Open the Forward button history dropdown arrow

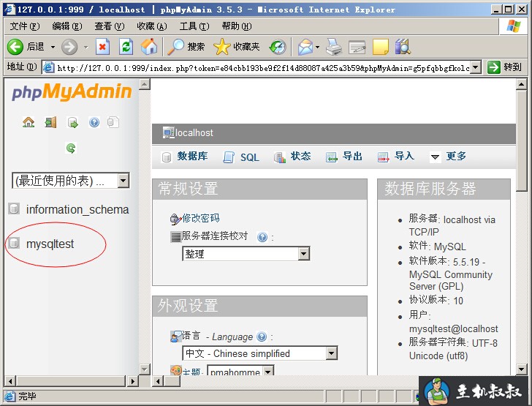[x=86, y=47]
